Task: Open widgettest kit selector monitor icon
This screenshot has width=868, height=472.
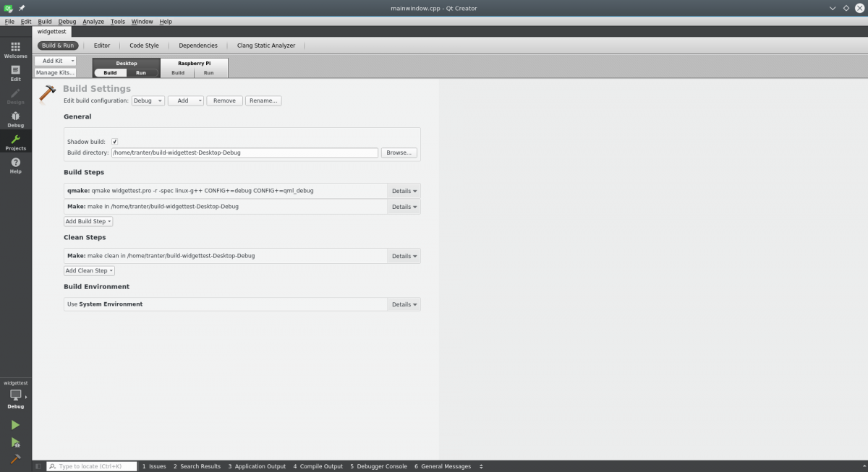Action: 15,395
